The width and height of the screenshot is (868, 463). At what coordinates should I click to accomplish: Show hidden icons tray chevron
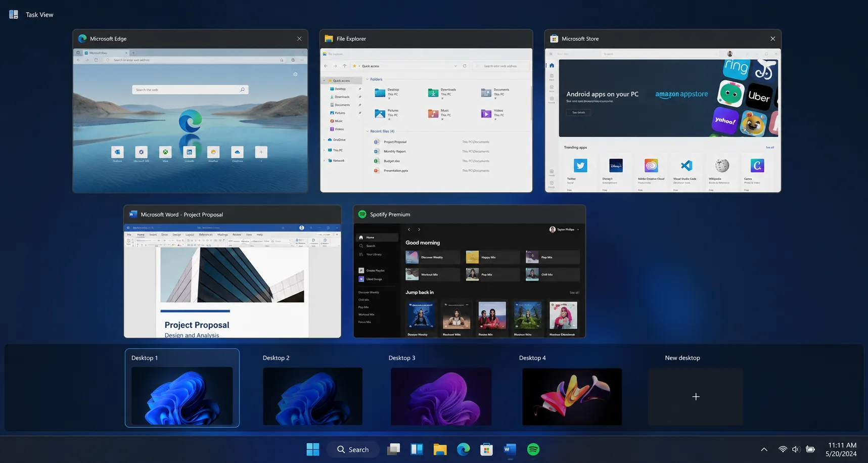tap(764, 449)
